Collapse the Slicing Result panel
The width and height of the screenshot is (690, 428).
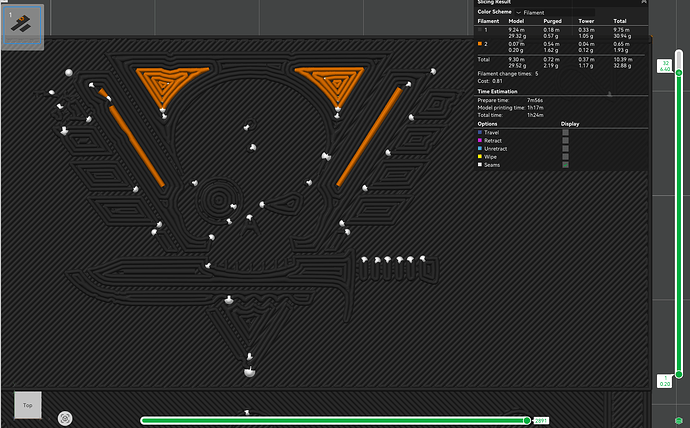644,2
